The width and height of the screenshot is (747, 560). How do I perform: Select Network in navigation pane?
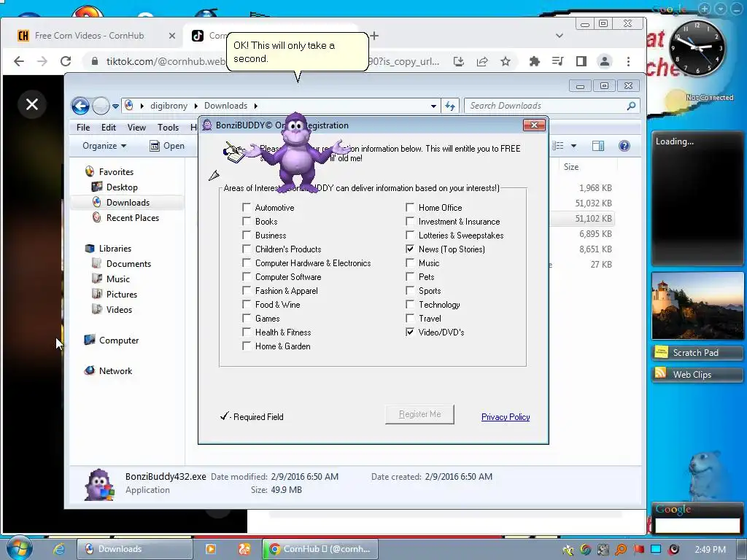point(115,370)
